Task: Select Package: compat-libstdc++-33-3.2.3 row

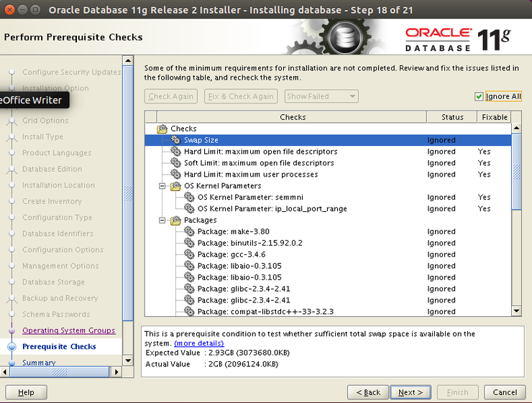Action: click(328, 312)
